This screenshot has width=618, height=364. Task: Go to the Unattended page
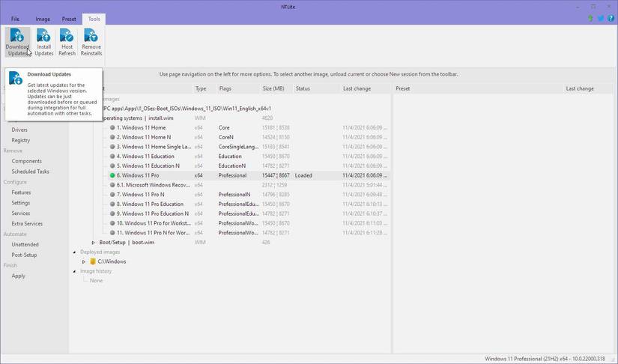coord(25,245)
